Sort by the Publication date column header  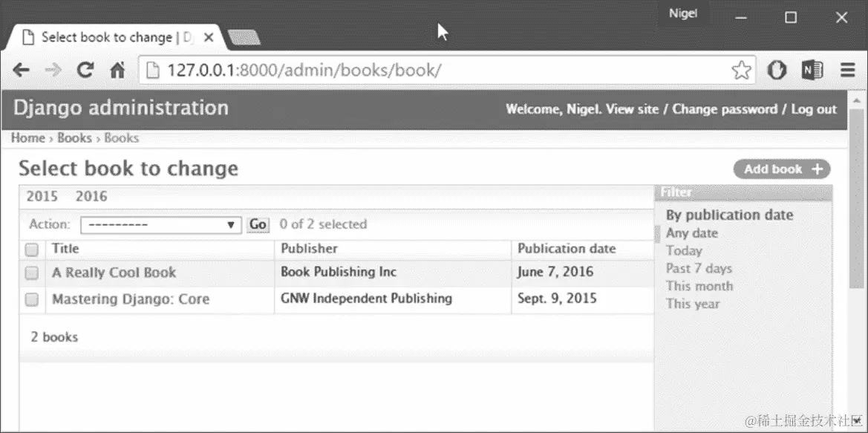pyautogui.click(x=567, y=249)
